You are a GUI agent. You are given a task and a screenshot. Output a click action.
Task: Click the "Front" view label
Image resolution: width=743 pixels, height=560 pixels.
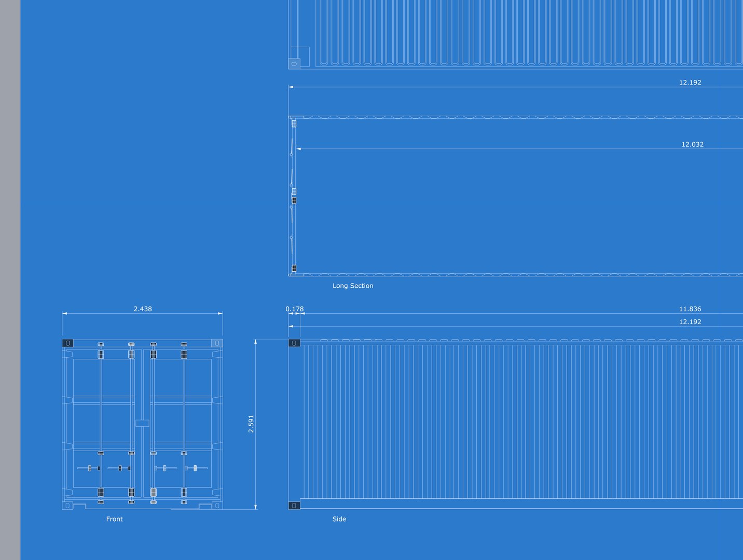[115, 519]
